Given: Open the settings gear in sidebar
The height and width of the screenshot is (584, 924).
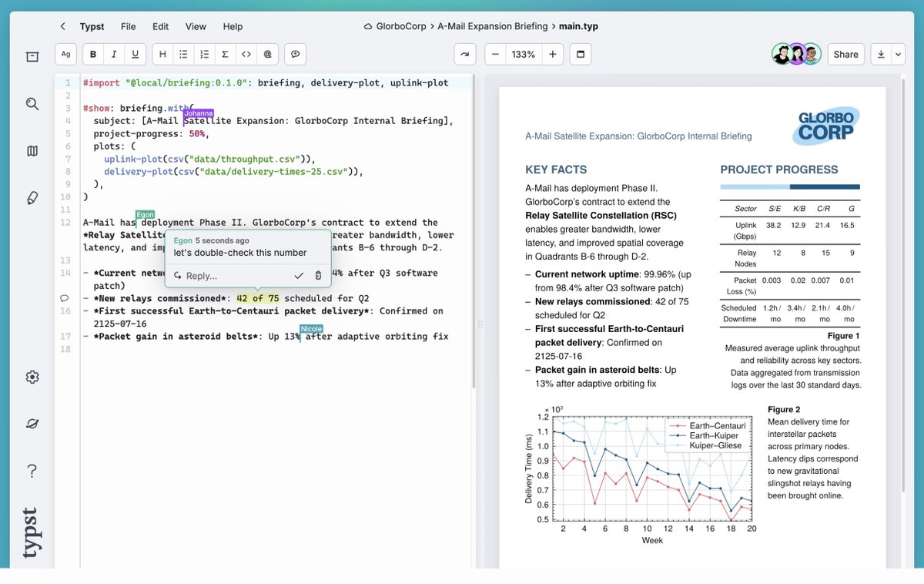Looking at the screenshot, I should (x=32, y=377).
